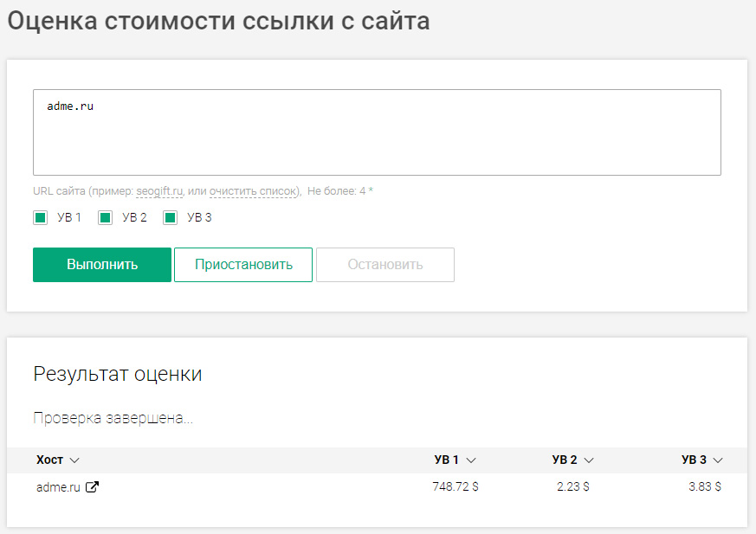Click the Хост column header label
Screen dimensions: 756x534
(x=49, y=460)
